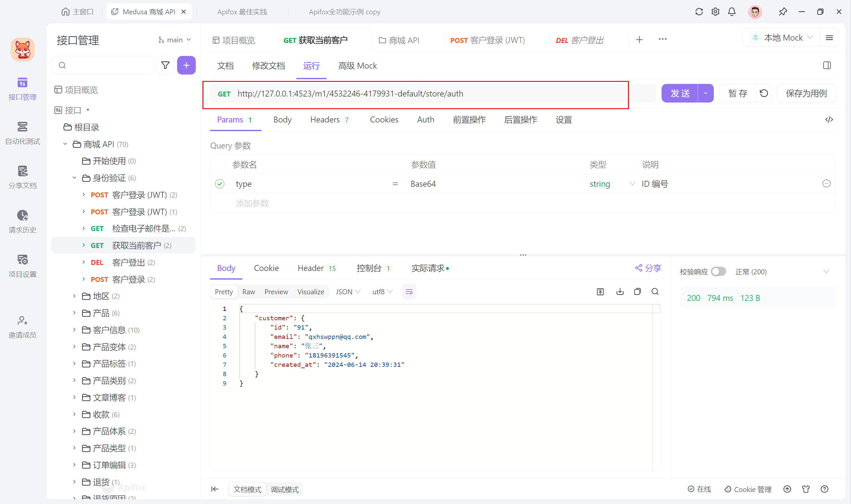Open 请求历史 from the sidebar
The height and width of the screenshot is (504, 851).
click(x=22, y=221)
